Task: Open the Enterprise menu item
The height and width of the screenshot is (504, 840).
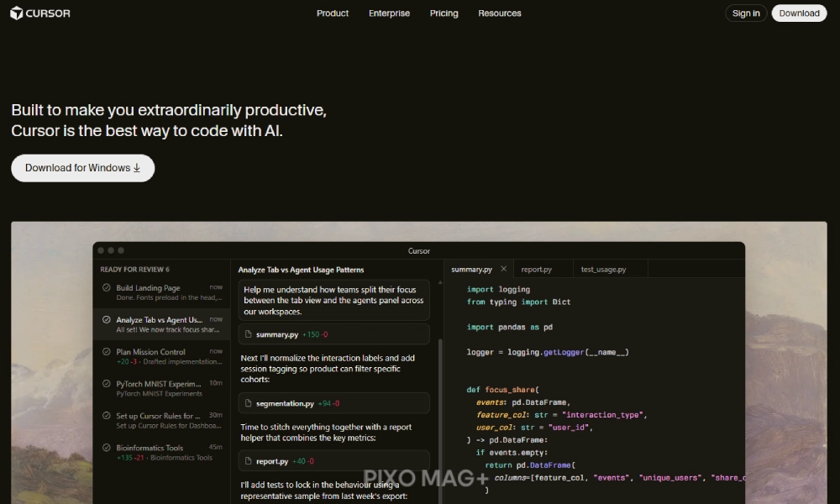Action: click(x=389, y=13)
